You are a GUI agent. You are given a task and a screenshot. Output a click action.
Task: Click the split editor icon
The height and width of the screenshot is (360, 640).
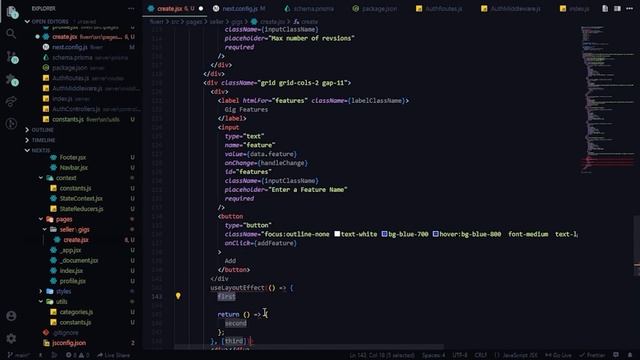tap(617, 9)
